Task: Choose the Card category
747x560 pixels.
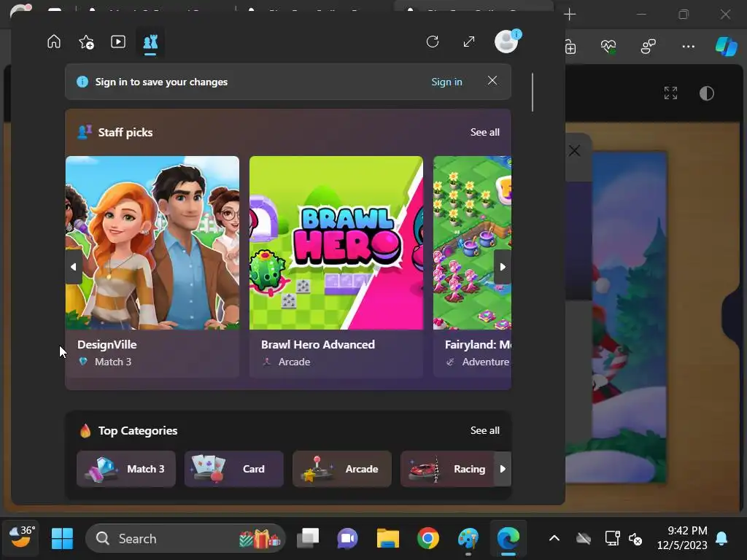Action: [234, 469]
